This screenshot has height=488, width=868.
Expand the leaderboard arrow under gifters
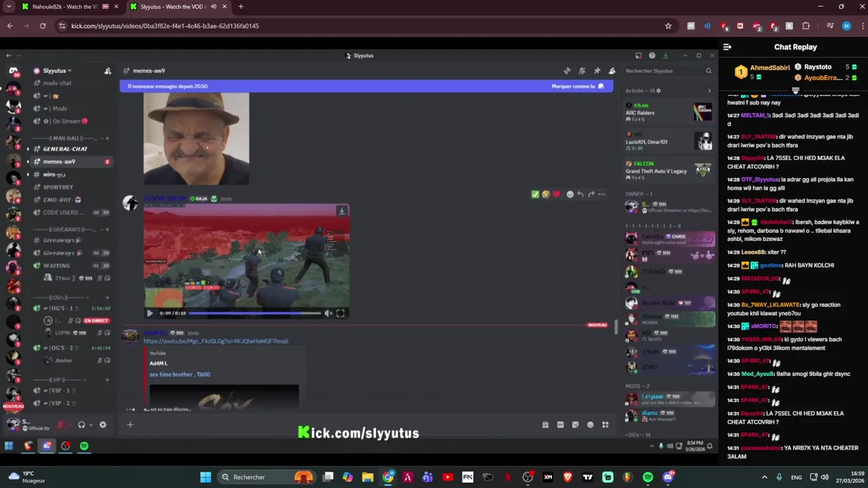795,90
